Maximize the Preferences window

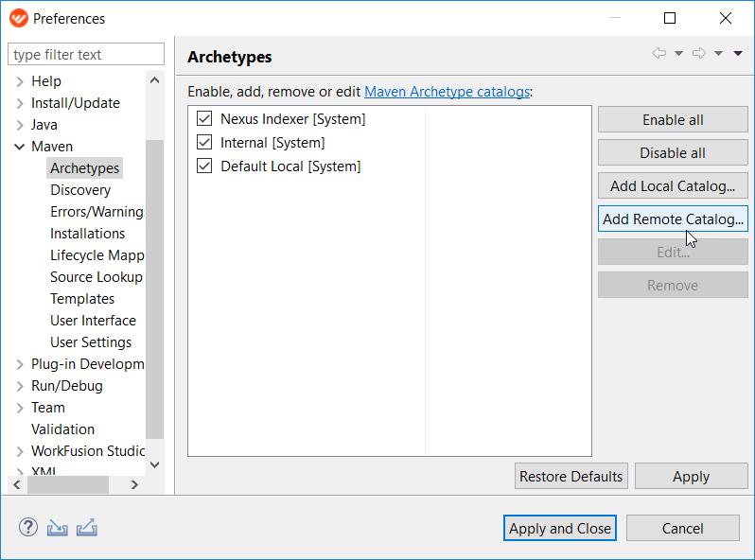click(670, 18)
